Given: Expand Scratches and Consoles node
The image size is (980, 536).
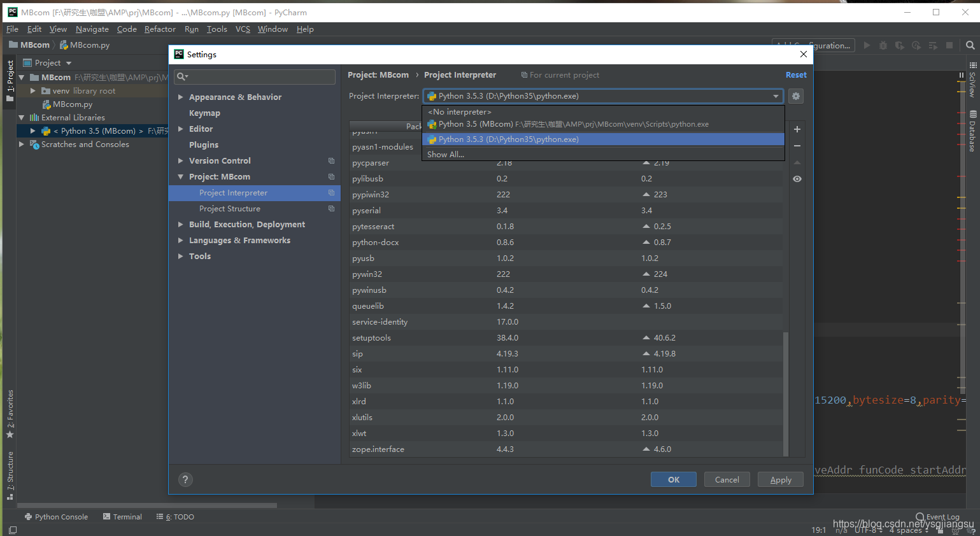Looking at the screenshot, I should tap(21, 145).
